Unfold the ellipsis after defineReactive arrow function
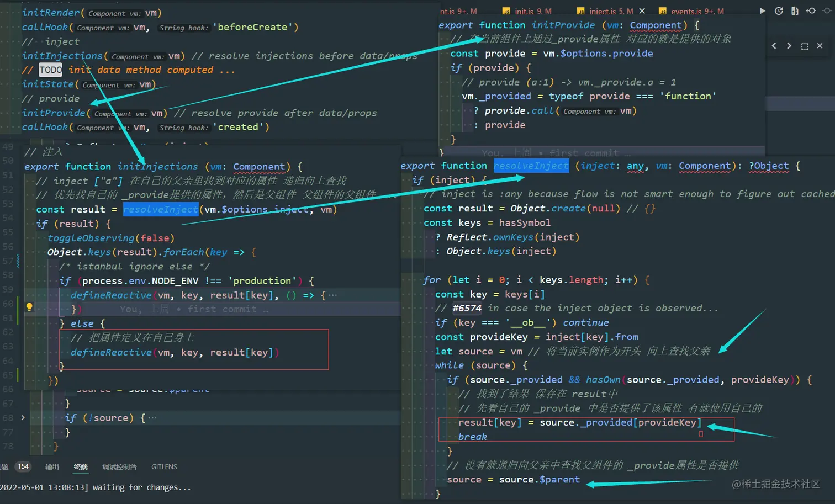835x504 pixels. (x=332, y=295)
